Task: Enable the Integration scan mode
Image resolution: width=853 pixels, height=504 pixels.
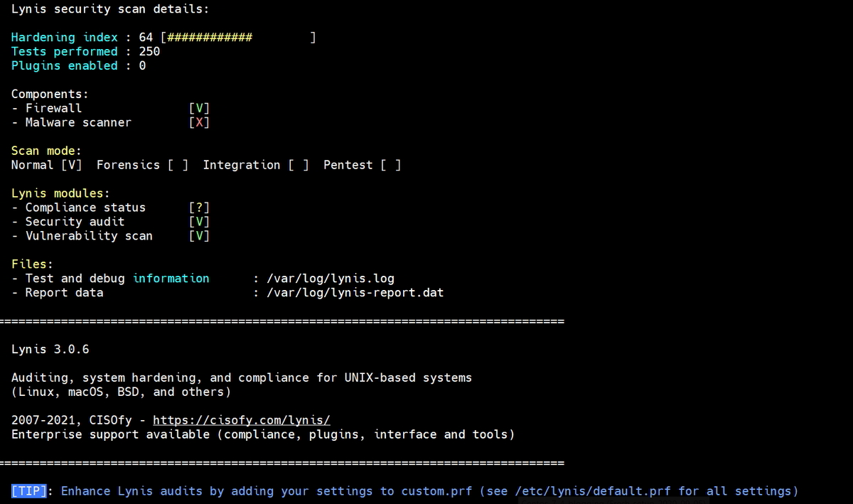Action: coord(299,164)
